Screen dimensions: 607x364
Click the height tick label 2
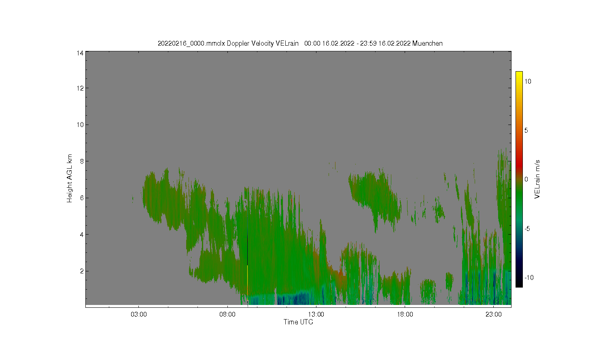click(x=82, y=271)
